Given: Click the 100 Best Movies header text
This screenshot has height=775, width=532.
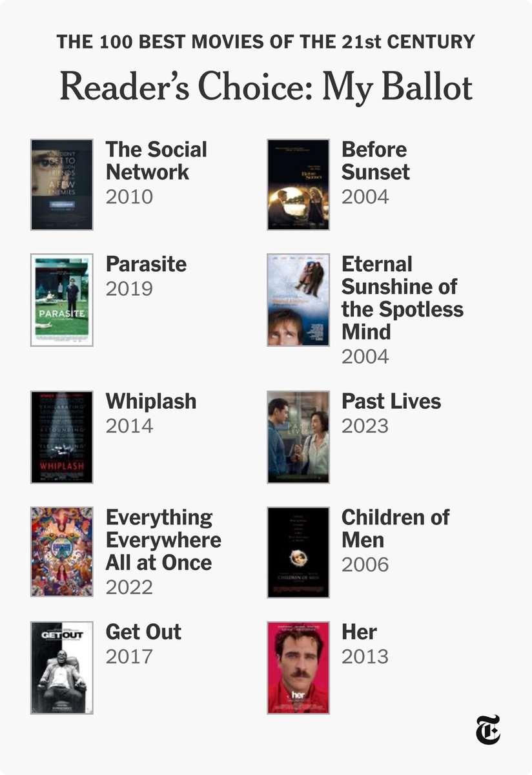Looking at the screenshot, I should click(266, 42).
